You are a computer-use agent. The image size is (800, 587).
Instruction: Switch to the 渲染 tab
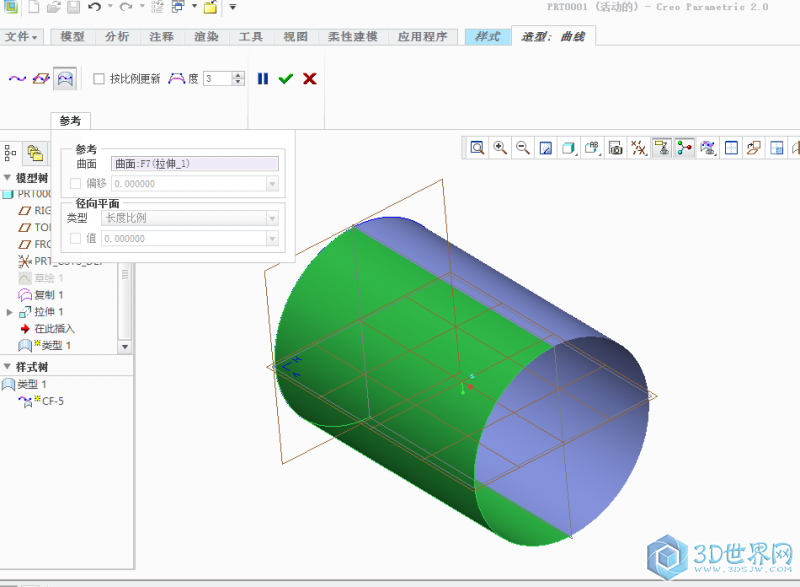206,37
